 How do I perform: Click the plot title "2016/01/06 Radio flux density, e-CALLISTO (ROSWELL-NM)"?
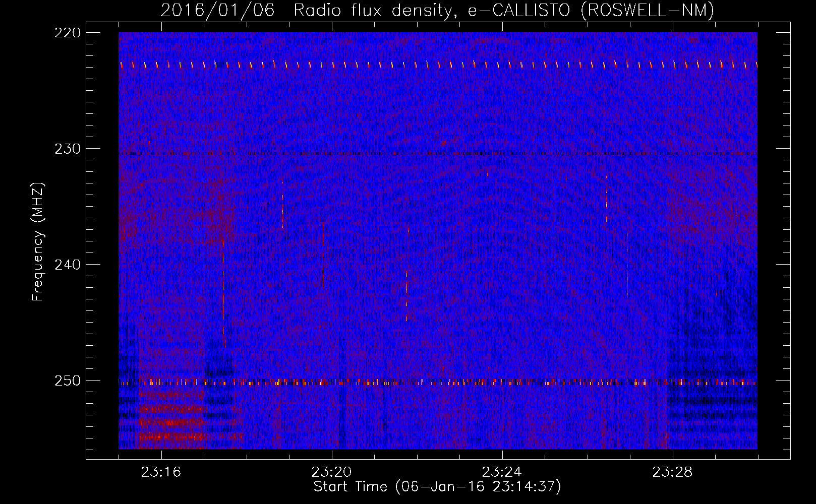pyautogui.click(x=437, y=10)
